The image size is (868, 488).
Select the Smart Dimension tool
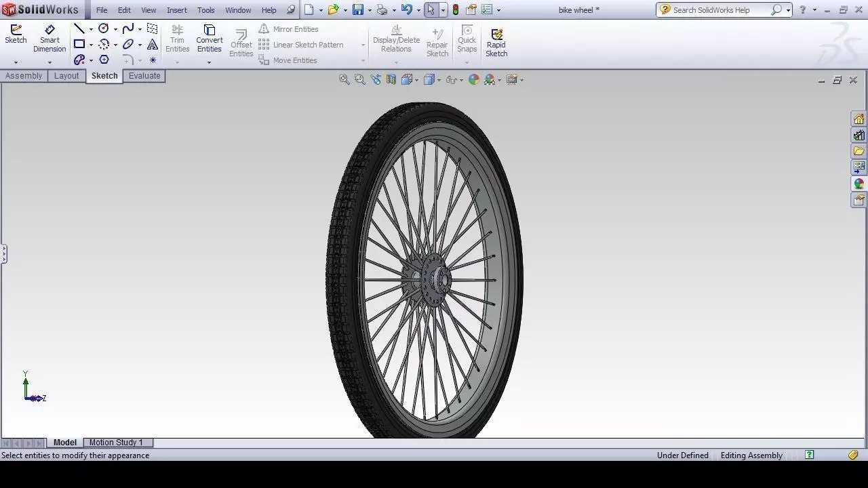pyautogui.click(x=50, y=39)
